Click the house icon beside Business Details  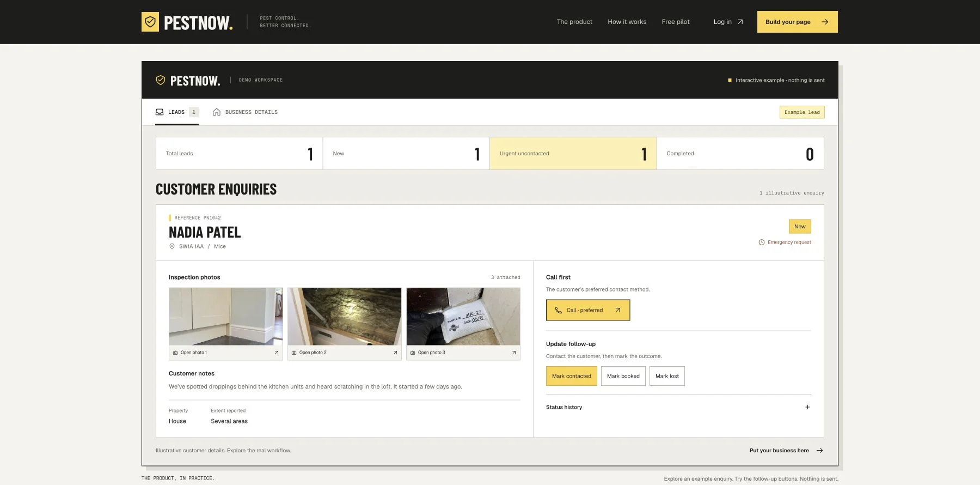point(217,112)
